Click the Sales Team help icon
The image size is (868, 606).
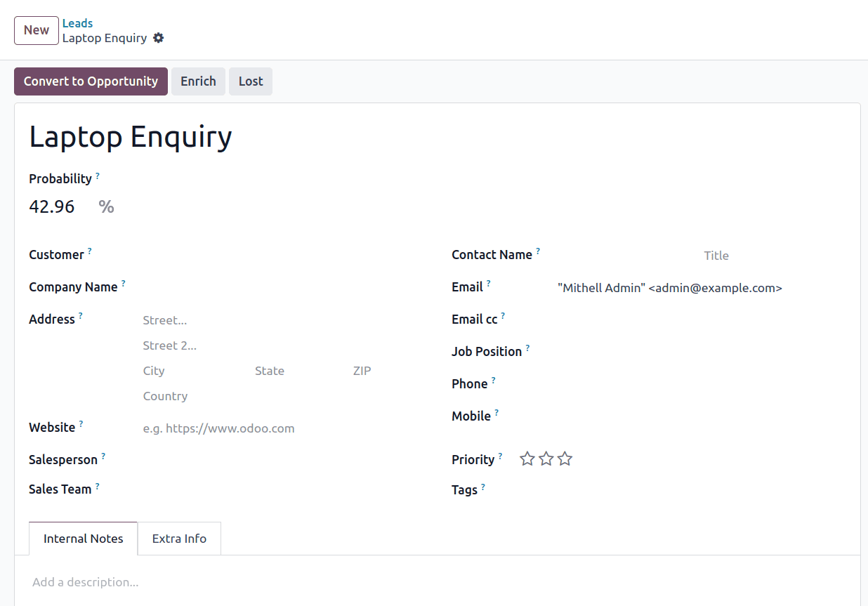point(97,485)
